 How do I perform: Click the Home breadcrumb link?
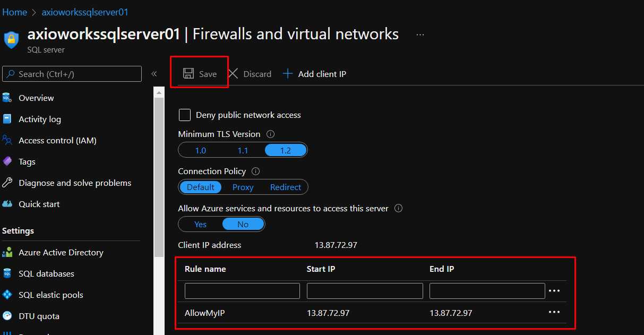coord(15,12)
